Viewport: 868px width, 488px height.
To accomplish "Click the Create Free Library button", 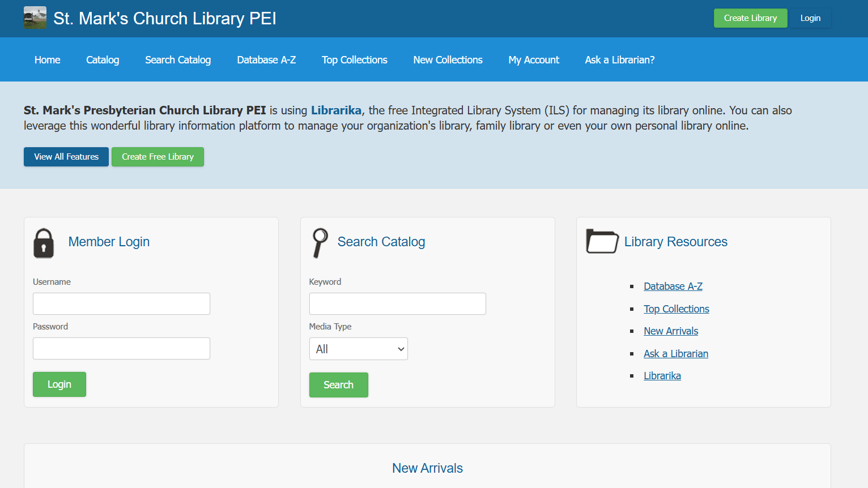I will click(158, 157).
